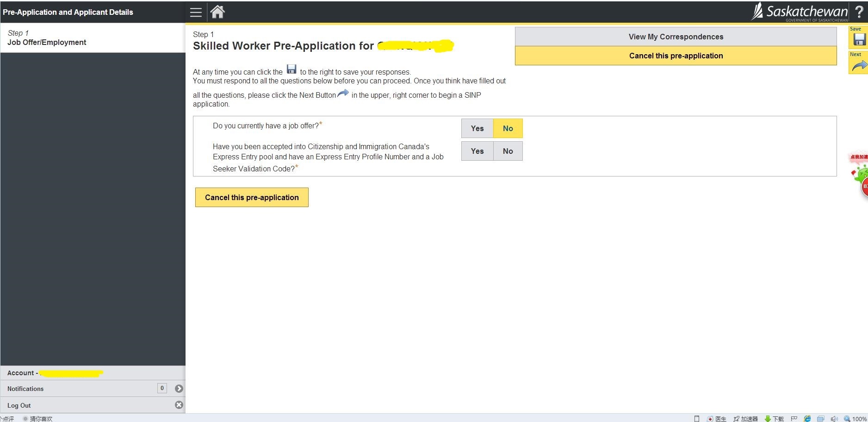Select Yes for current job offer
Image resolution: width=868 pixels, height=422 pixels.
coord(477,128)
